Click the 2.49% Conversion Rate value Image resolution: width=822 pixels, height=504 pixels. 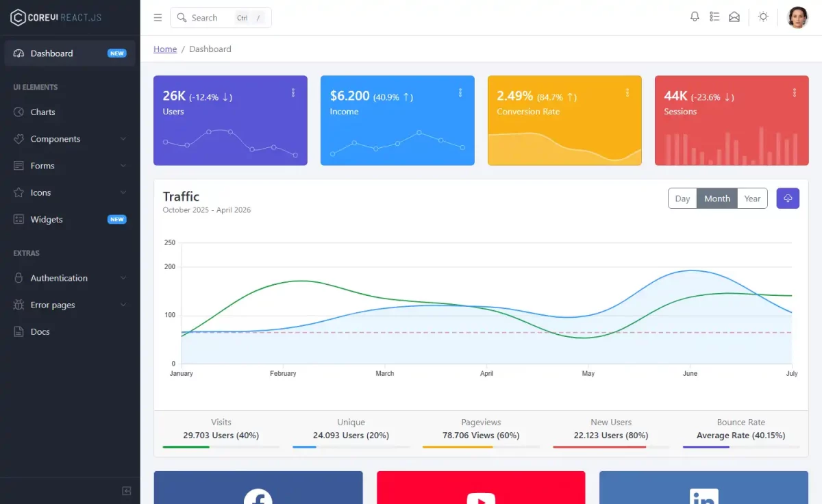515,96
